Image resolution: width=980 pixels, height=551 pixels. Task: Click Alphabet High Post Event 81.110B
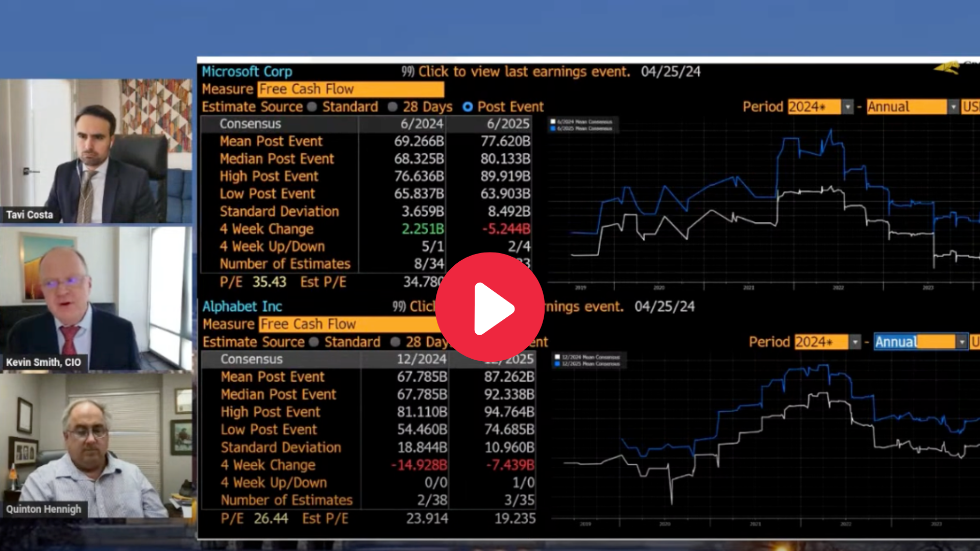click(x=422, y=412)
